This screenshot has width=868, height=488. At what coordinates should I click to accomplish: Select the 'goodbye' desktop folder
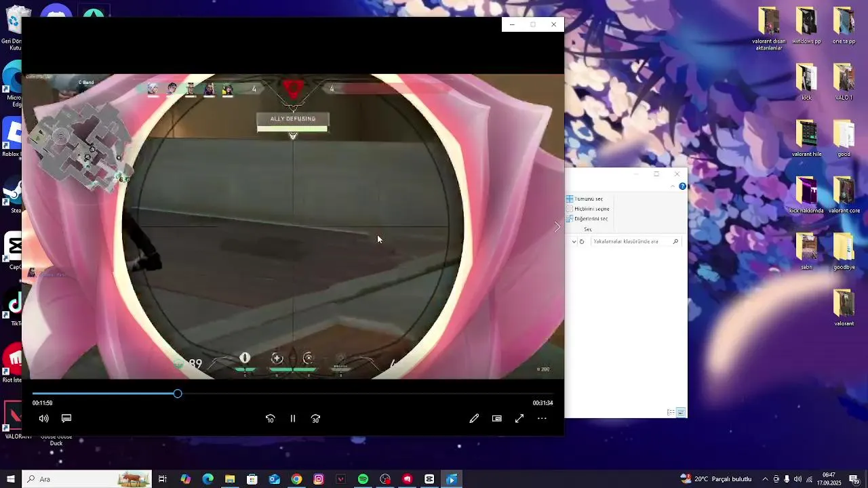click(844, 251)
